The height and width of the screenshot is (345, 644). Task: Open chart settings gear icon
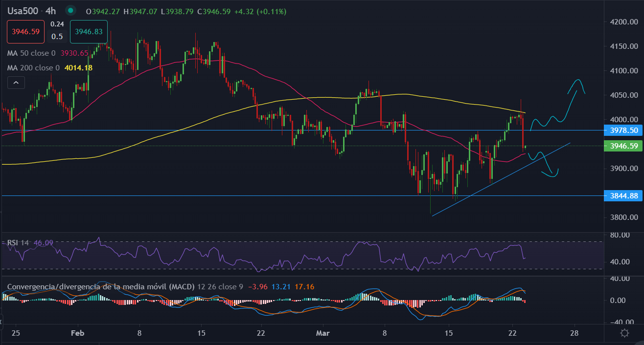pos(624,333)
